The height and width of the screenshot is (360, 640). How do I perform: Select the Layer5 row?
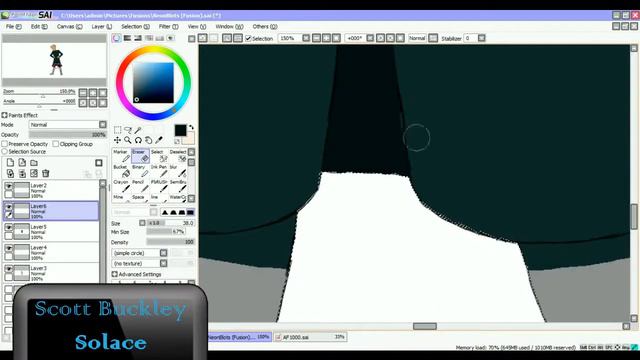click(x=51, y=232)
